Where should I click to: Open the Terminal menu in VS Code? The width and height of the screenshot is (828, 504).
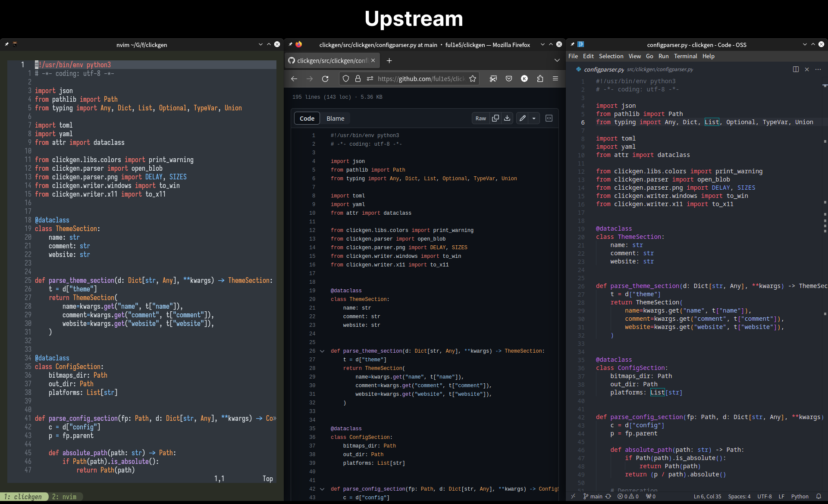685,56
